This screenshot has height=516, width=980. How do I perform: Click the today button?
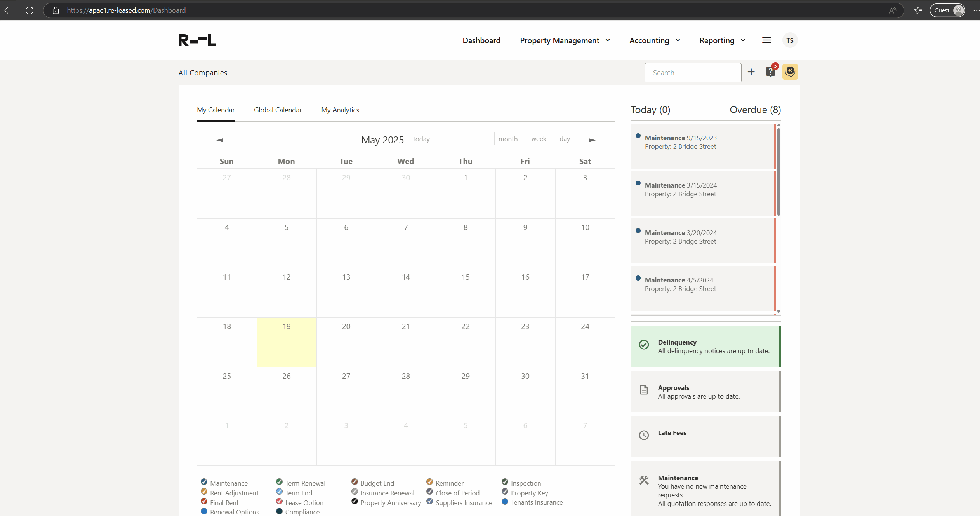(x=421, y=139)
